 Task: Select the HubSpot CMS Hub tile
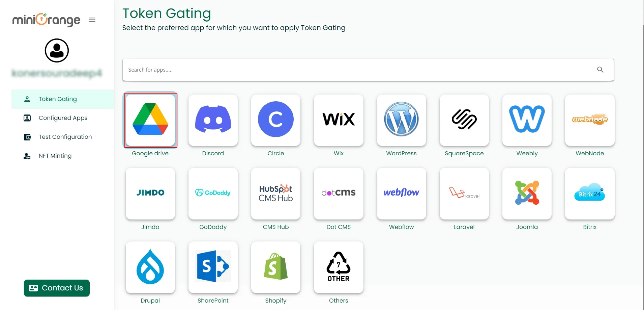coord(276,194)
